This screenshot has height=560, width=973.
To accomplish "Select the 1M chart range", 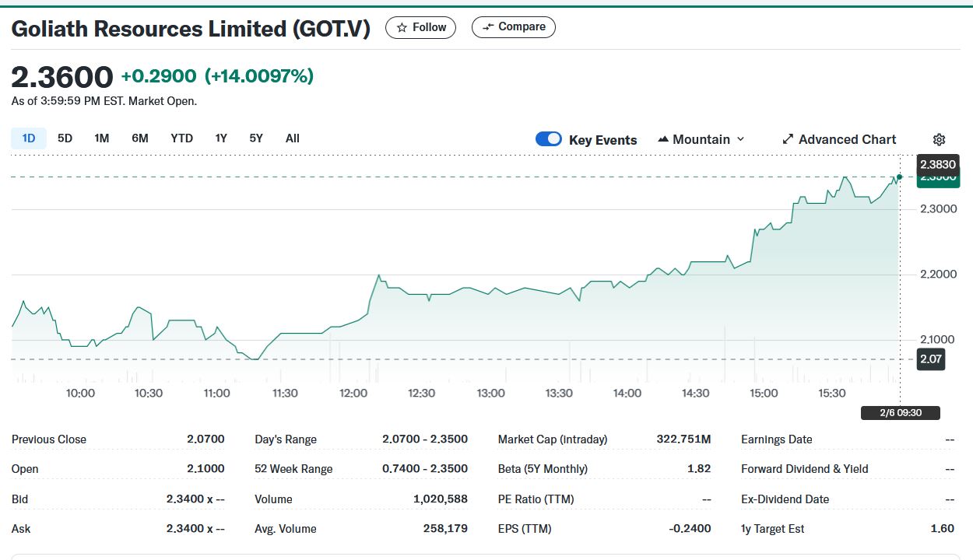I will coord(101,138).
